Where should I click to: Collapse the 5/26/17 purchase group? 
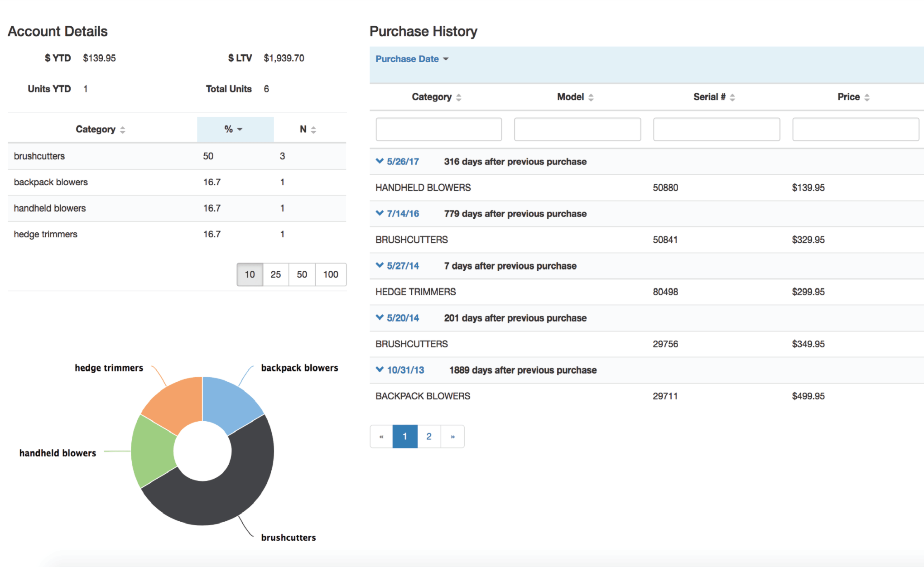tap(380, 161)
